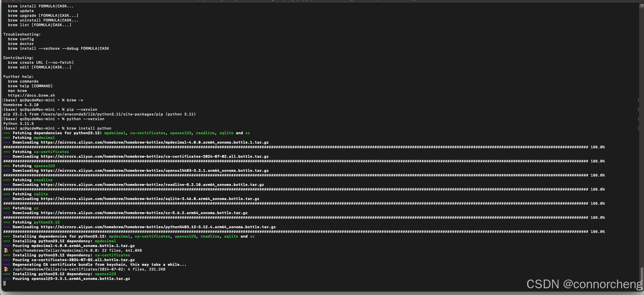Click the beer mug icon beside ca-certificates Cellar path
This screenshot has width=644, height=295.
6,269
